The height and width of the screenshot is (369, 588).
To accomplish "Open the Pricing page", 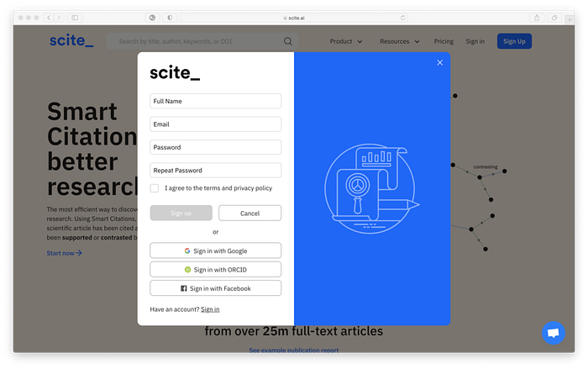I will pyautogui.click(x=444, y=41).
